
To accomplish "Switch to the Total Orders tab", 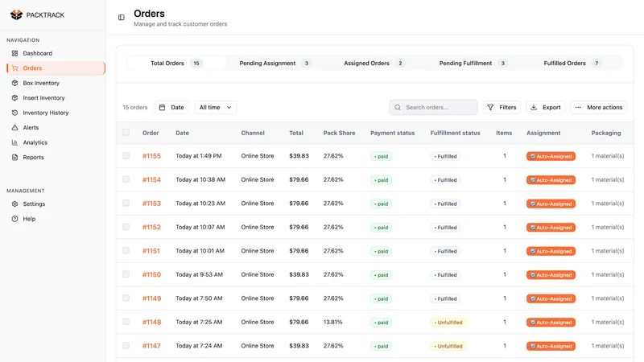I will click(x=176, y=64).
